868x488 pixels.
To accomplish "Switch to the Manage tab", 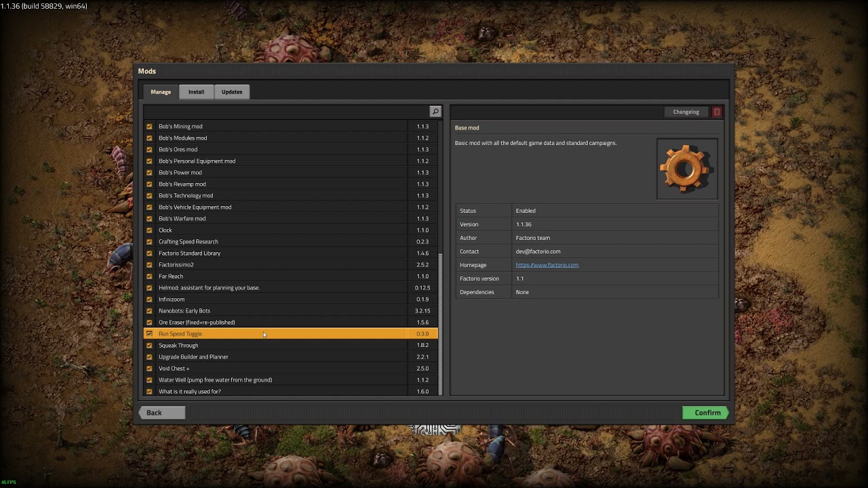I will pyautogui.click(x=161, y=91).
